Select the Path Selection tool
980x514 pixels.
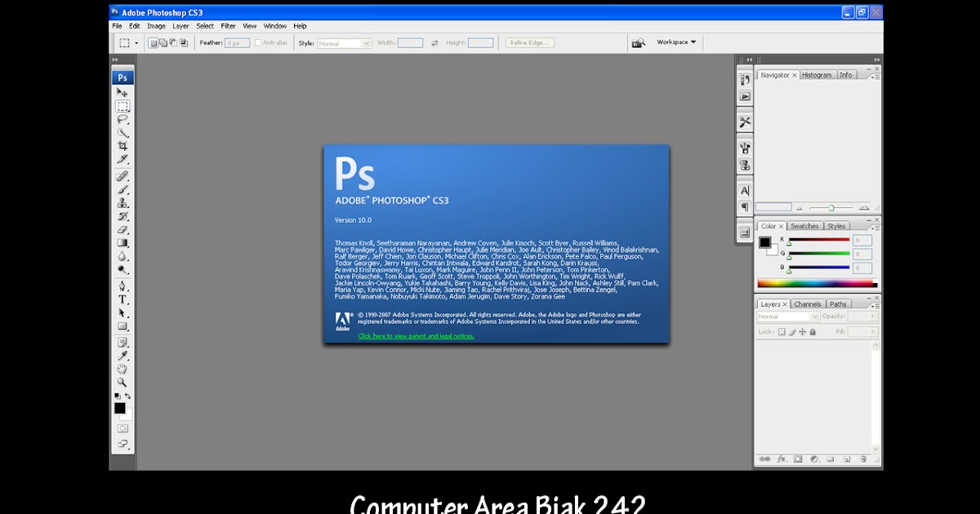click(x=122, y=312)
